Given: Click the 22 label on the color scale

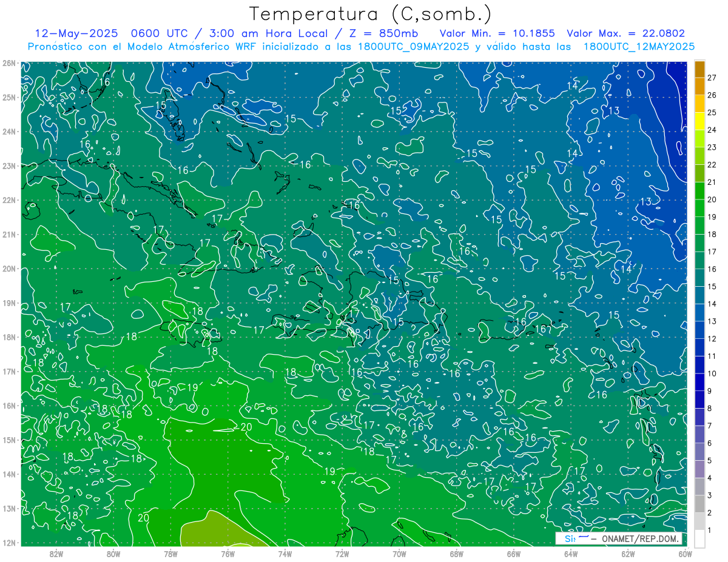Looking at the screenshot, I should 712,165.
